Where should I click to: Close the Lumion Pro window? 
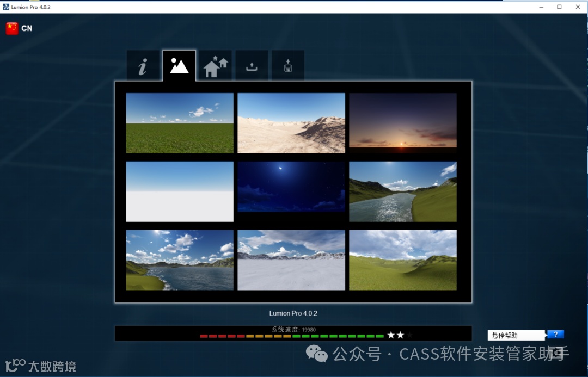point(578,7)
